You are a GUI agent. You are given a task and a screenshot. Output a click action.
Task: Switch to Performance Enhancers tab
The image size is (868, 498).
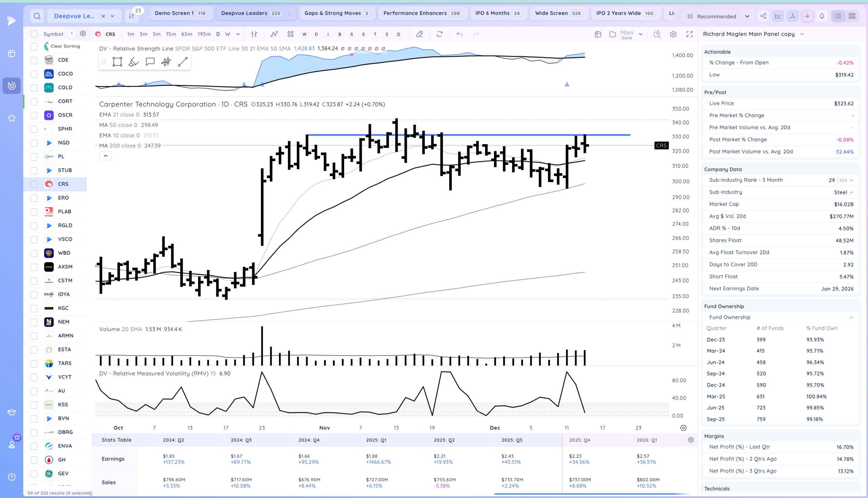pos(422,13)
